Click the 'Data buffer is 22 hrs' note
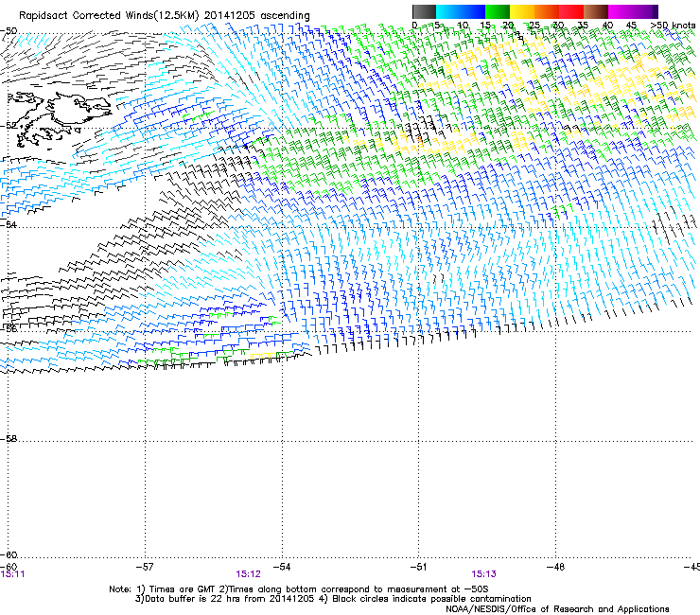700x615 pixels. pyautogui.click(x=333, y=599)
